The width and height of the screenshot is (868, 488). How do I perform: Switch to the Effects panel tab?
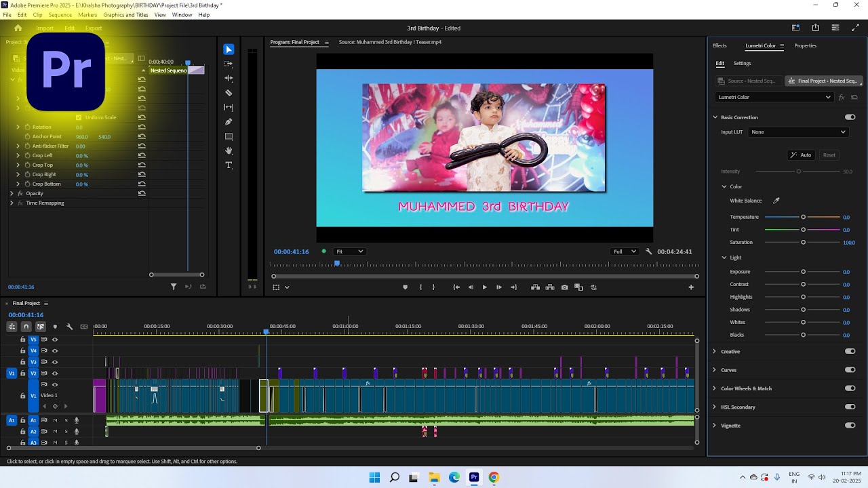[719, 45]
